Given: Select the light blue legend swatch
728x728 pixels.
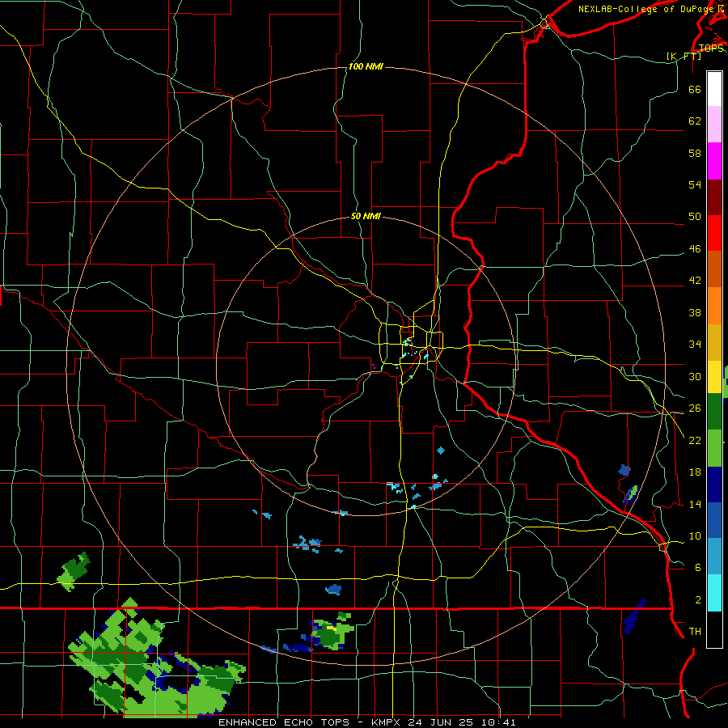Looking at the screenshot, I should point(714,557).
